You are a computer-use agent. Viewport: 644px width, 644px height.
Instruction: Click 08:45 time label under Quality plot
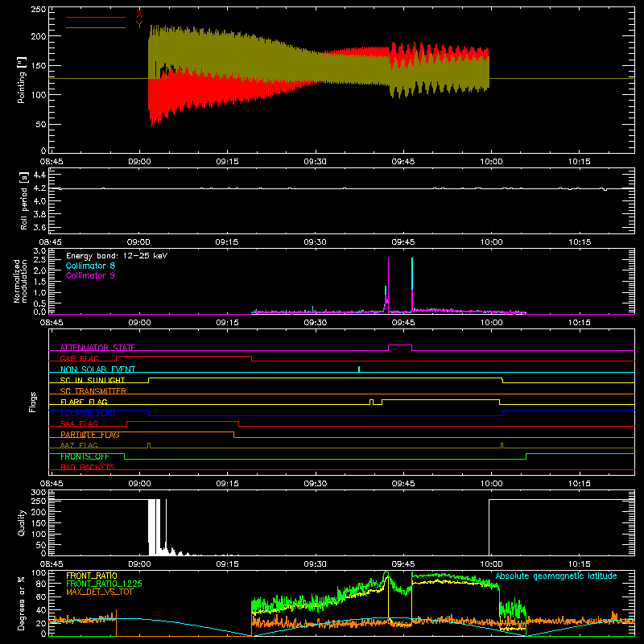[x=52, y=564]
